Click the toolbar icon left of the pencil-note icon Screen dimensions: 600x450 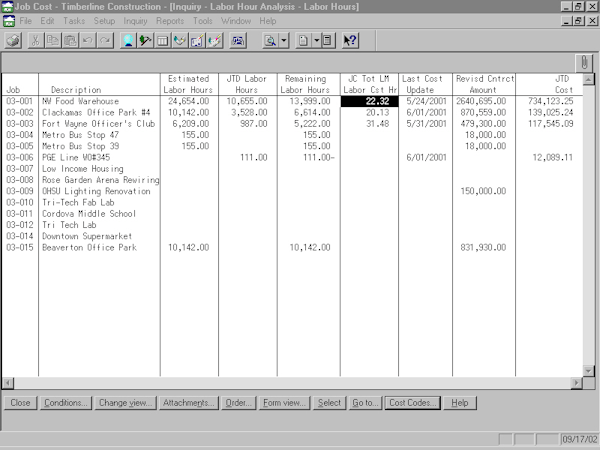[x=180, y=40]
